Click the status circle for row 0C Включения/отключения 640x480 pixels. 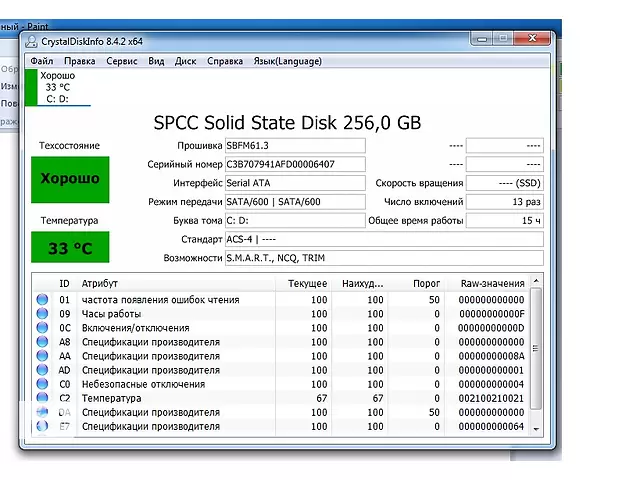point(42,328)
